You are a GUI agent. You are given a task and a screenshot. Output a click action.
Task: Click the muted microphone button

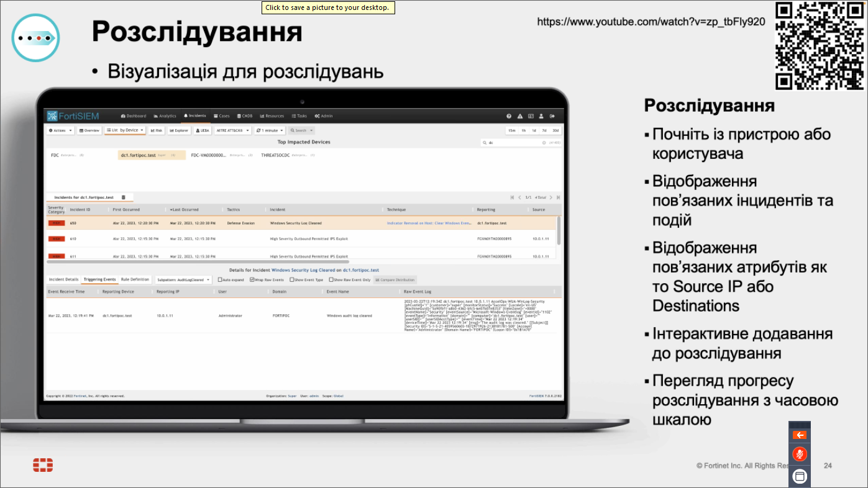tap(800, 454)
